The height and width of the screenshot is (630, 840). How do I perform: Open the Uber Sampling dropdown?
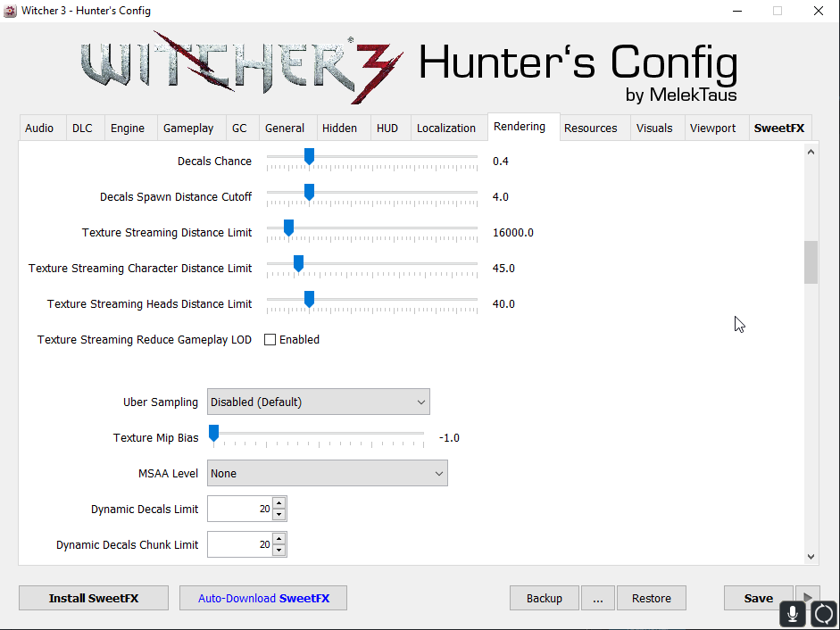[x=318, y=402]
